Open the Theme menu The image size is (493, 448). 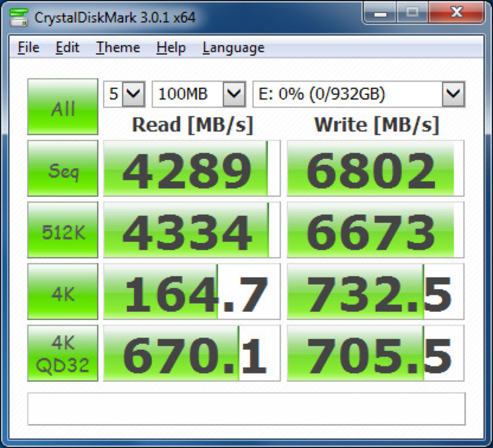tap(118, 48)
